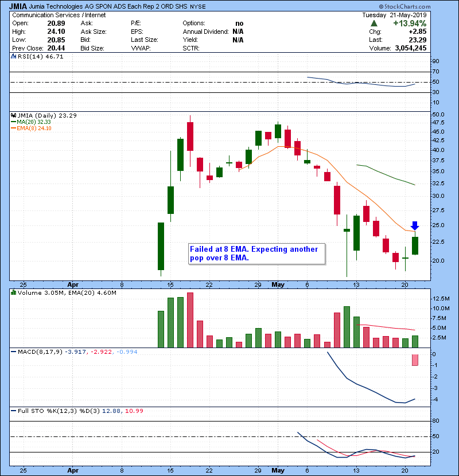Image resolution: width=459 pixels, height=476 pixels.
Task: Click the green up-triangle price change icon
Action: point(374,23)
